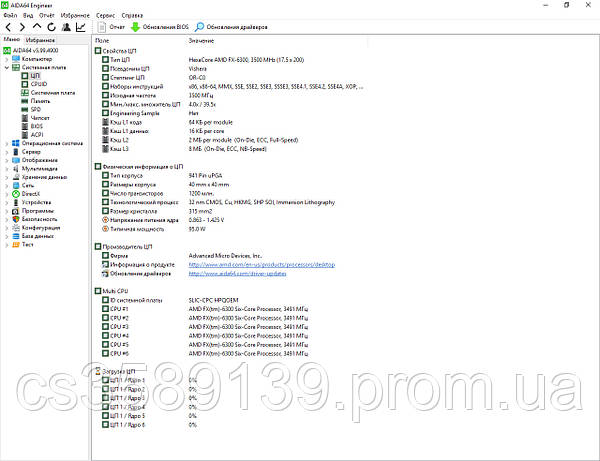Click the Back navigation arrow
This screenshot has height=461, width=600.
point(8,27)
